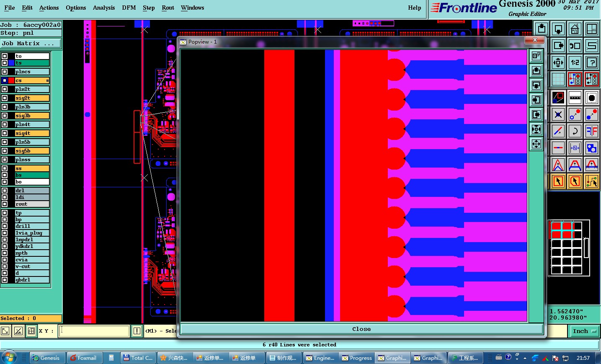Select the 'gbdrl' layer name
Image resolution: width=601 pixels, height=364 pixels.
32,280
